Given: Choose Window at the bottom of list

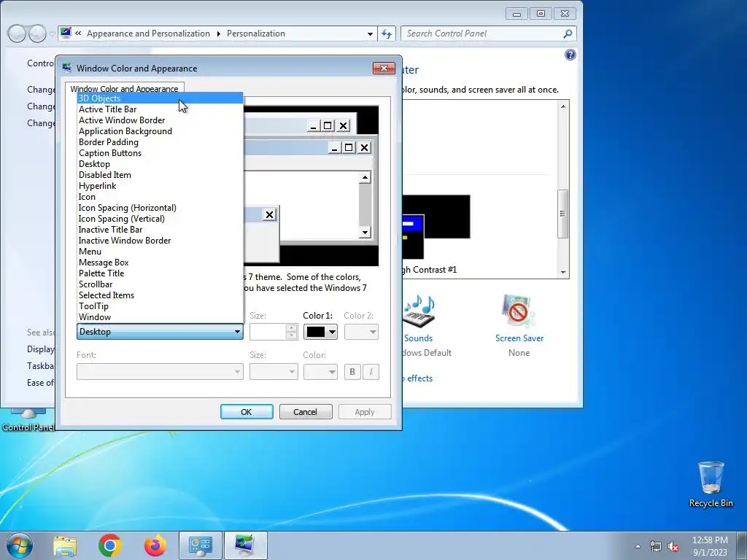Looking at the screenshot, I should (x=160, y=317).
